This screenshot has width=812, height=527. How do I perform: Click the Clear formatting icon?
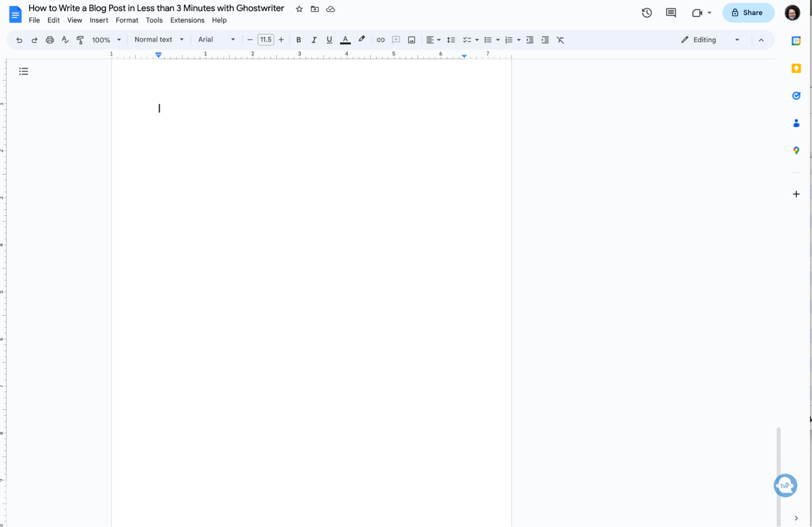pos(560,40)
